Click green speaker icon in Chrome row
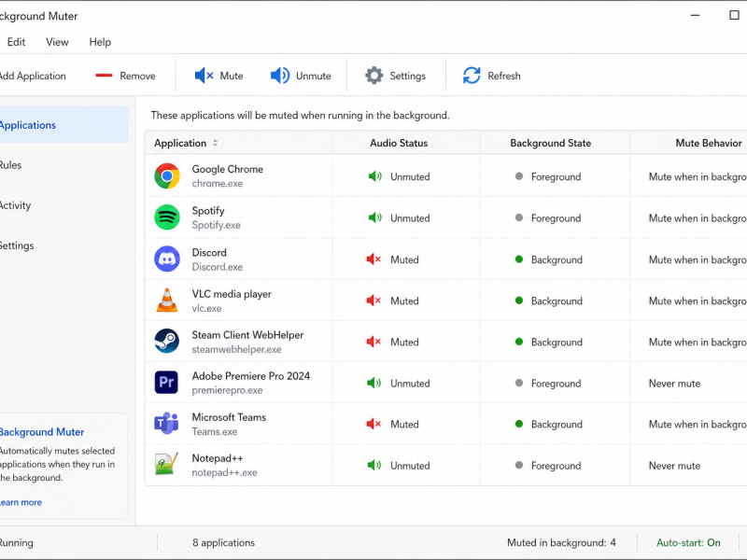Viewport: 747px width, 560px height. tap(375, 176)
